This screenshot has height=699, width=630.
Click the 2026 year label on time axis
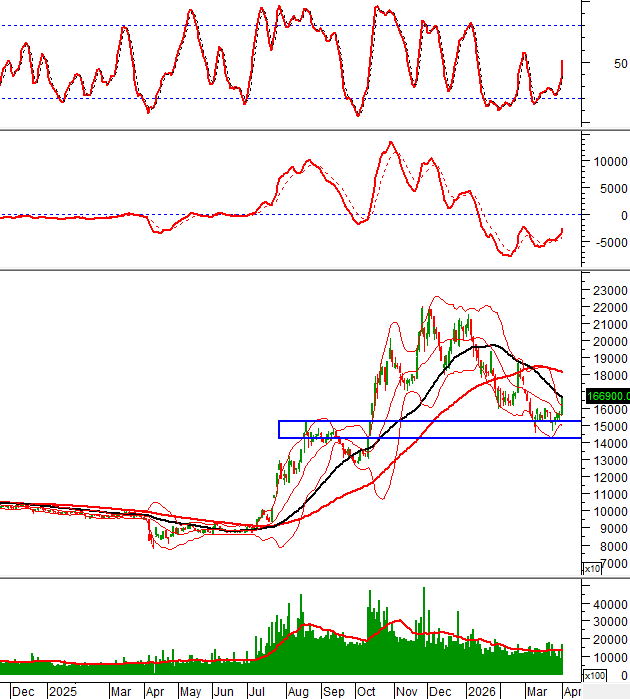pyautogui.click(x=484, y=691)
